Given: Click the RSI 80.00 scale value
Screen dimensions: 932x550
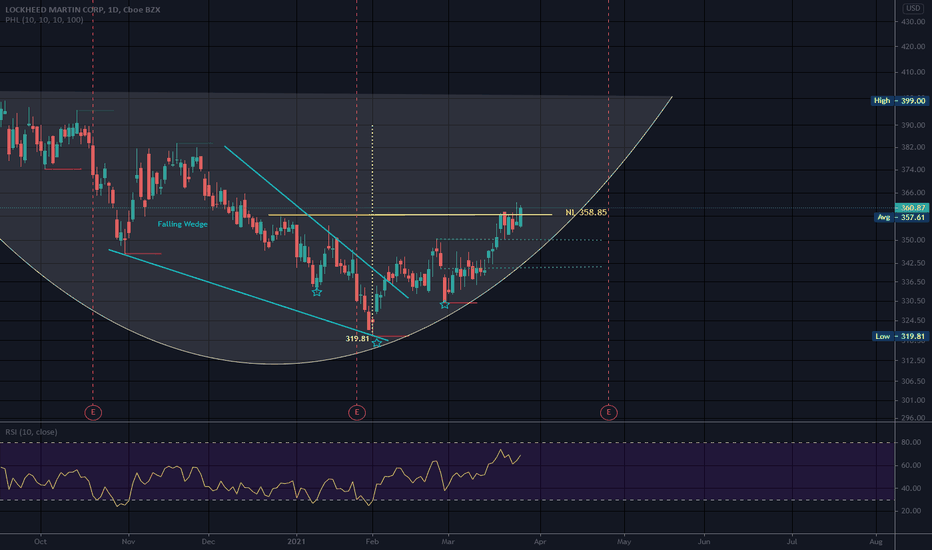Looking at the screenshot, I should click(911, 442).
